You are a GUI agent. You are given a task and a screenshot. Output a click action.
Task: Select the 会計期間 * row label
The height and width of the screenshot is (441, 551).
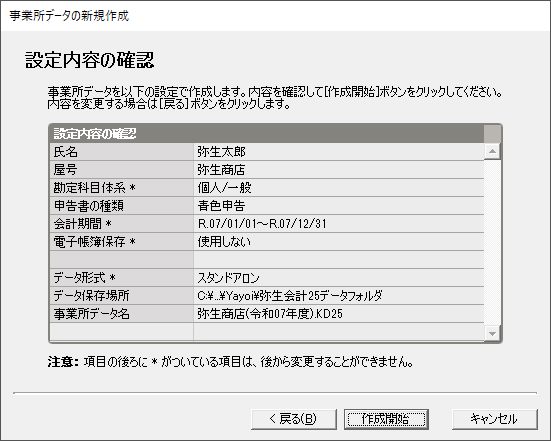pos(122,223)
